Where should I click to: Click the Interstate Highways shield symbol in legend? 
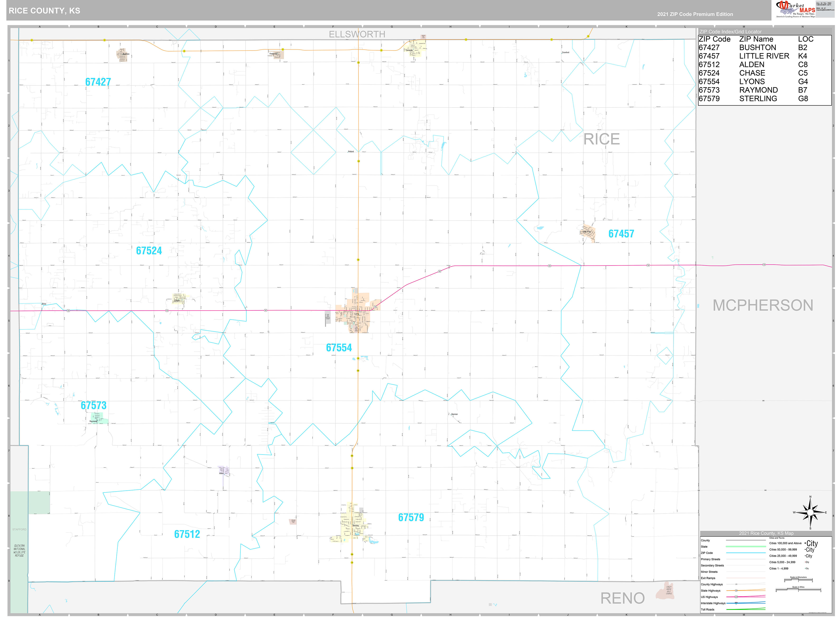tap(736, 603)
